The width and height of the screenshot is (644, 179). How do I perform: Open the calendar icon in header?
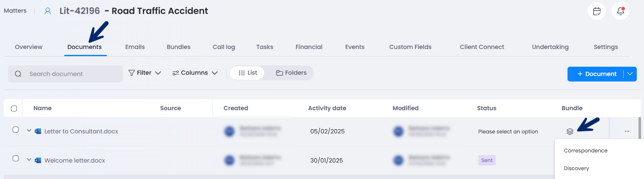597,11
